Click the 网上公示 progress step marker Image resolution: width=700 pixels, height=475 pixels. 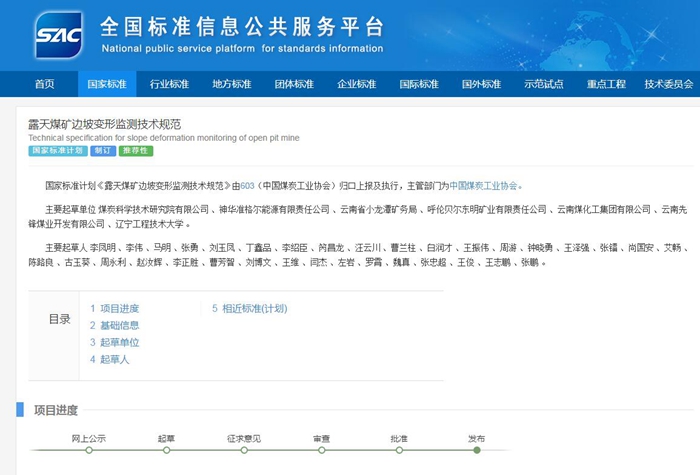click(89, 450)
